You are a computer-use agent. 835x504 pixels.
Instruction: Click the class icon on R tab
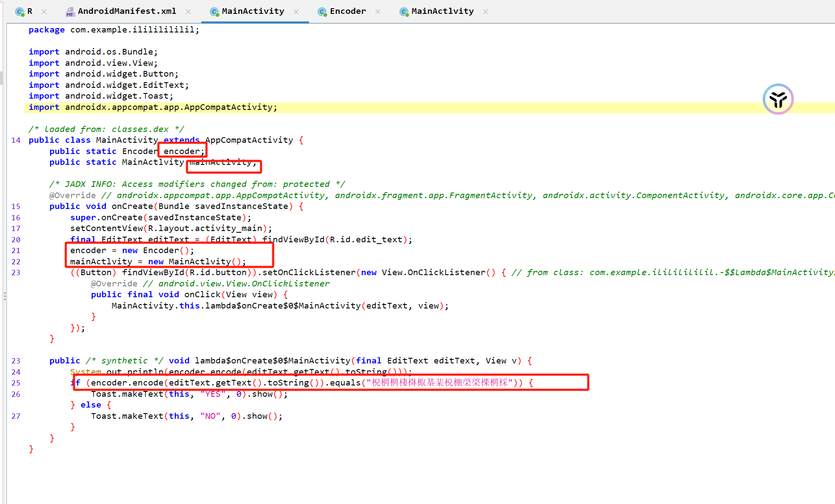[19, 12]
